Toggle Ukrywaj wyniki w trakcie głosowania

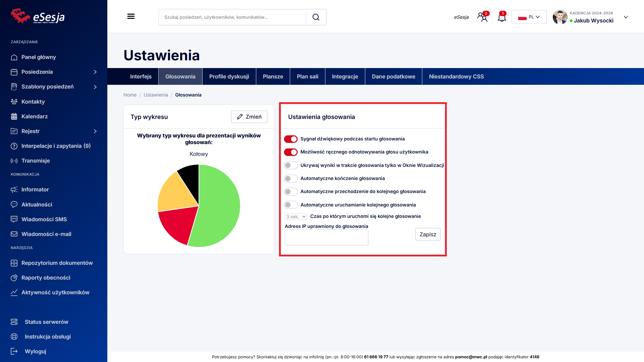tap(290, 165)
